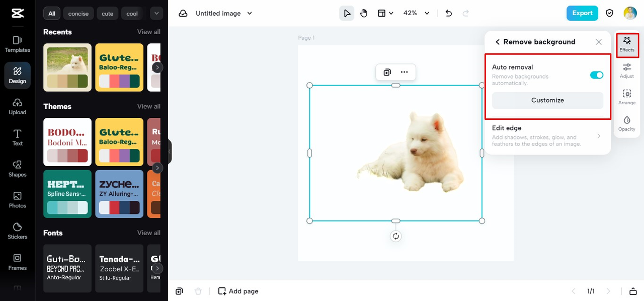Screen dimensions: 644x301
Task: Choose the Tenada Zacbel font pair
Action: [x=119, y=268]
